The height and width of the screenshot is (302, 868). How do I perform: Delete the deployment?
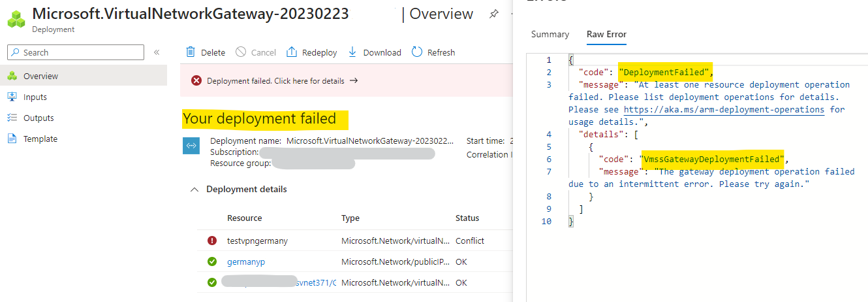click(x=206, y=52)
